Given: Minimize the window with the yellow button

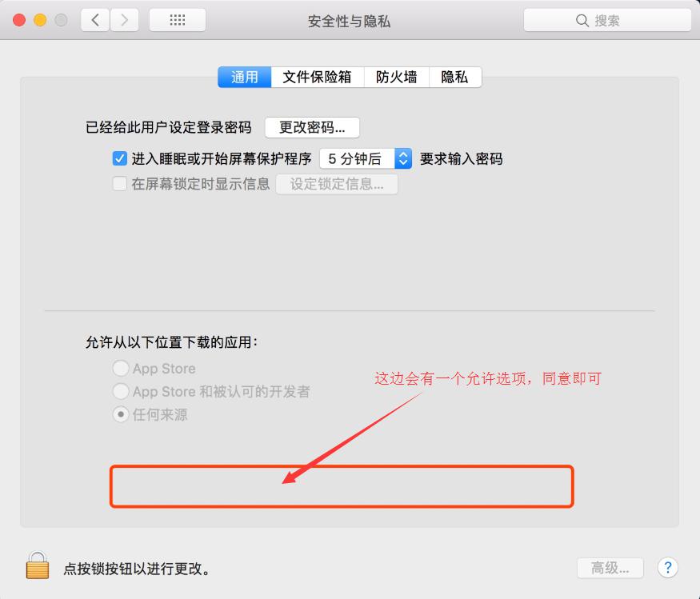Looking at the screenshot, I should point(40,20).
